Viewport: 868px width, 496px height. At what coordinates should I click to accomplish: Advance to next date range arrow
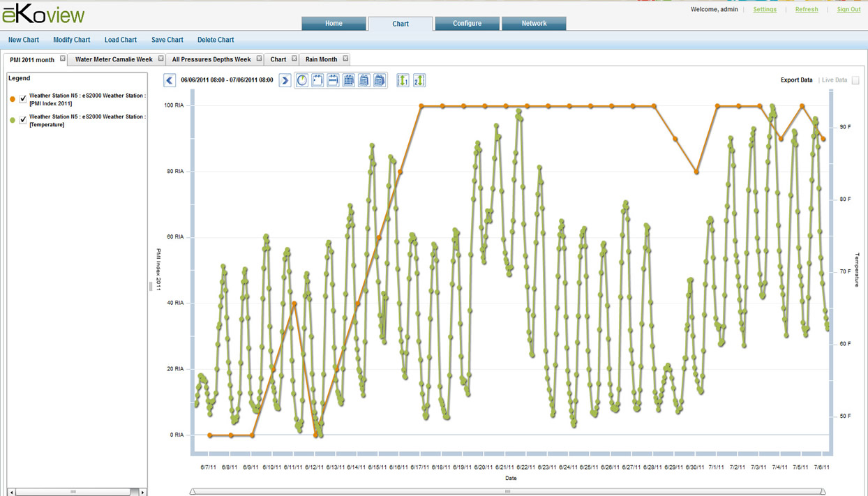[x=285, y=80]
